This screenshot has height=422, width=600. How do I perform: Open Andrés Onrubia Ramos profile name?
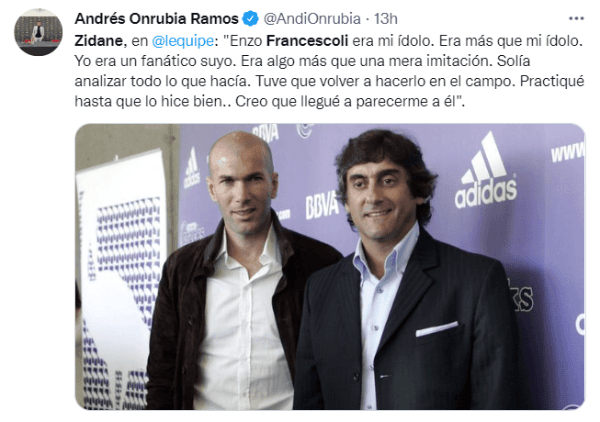point(157,19)
